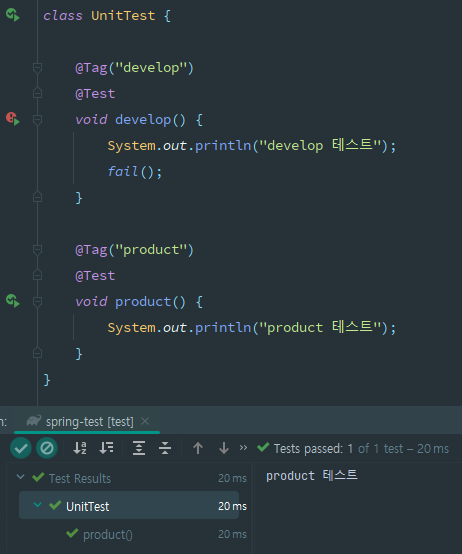Click the Gradle elephant icon on run tab
Image resolution: width=462 pixels, height=554 pixels.
(34, 420)
